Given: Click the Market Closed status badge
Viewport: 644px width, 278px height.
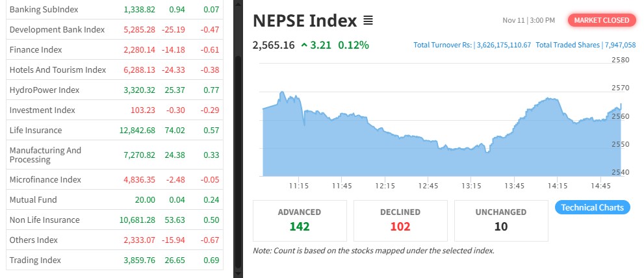Looking at the screenshot, I should point(601,20).
